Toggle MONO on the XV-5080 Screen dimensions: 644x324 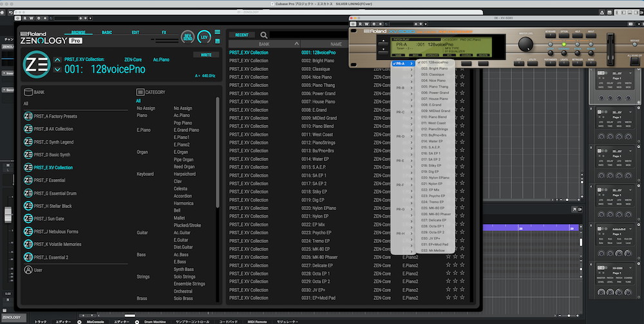(x=591, y=63)
